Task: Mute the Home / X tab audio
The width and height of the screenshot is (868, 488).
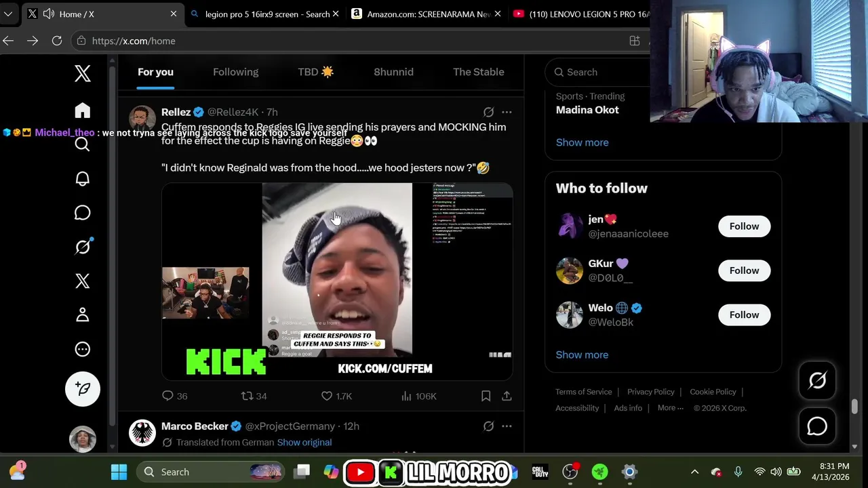Action: point(48,14)
